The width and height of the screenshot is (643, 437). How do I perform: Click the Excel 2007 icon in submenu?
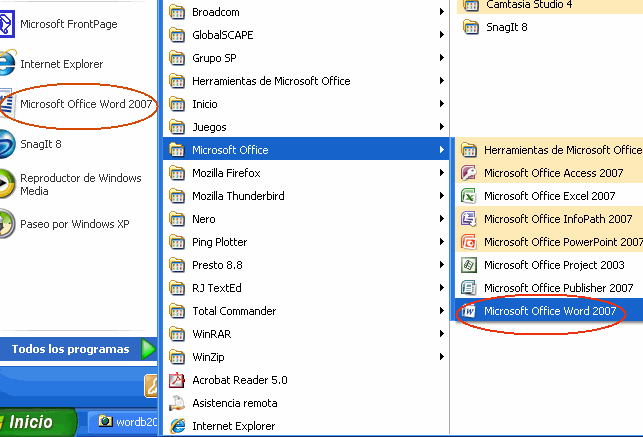pyautogui.click(x=468, y=196)
